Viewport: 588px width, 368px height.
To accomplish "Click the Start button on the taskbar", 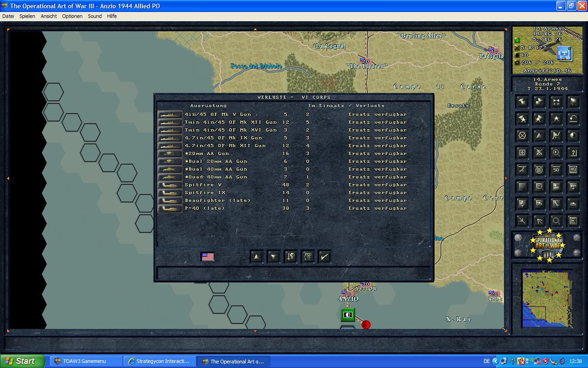I will (x=23, y=361).
